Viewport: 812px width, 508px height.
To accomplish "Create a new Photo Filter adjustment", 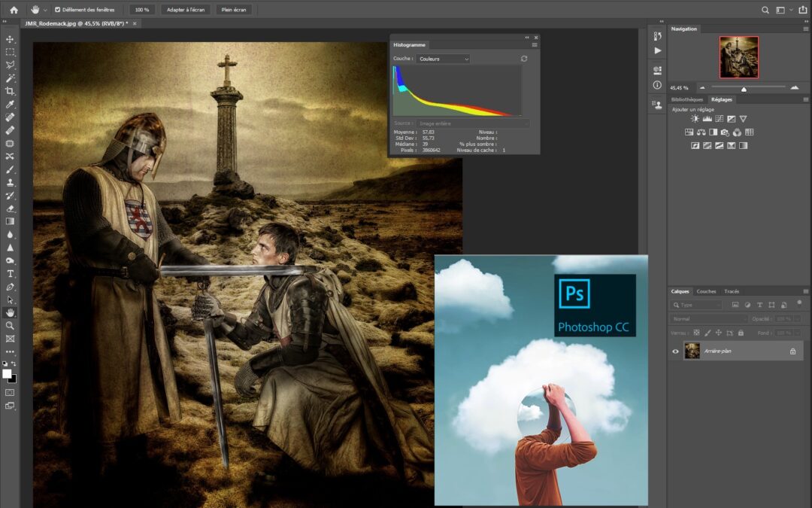I will coord(725,132).
